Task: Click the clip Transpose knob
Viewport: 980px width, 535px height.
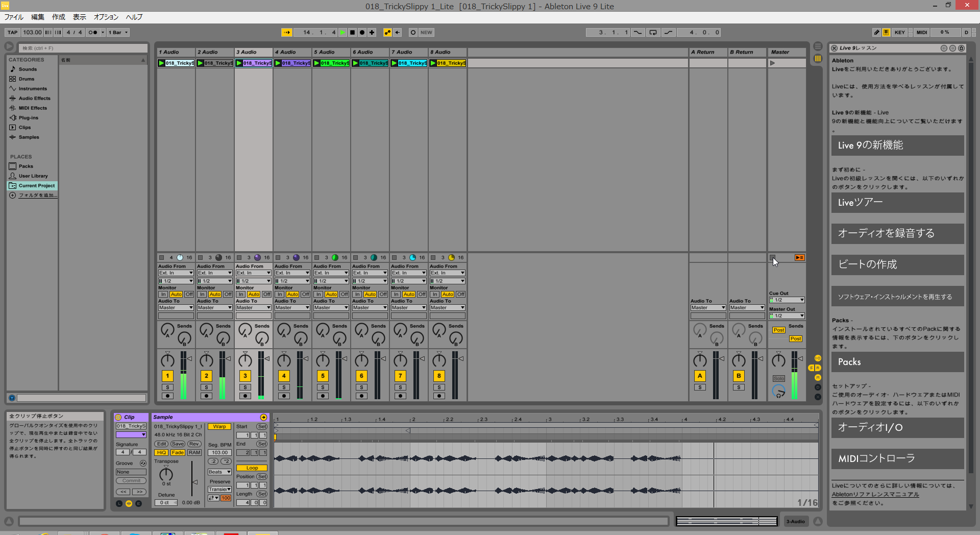Action: [166, 474]
